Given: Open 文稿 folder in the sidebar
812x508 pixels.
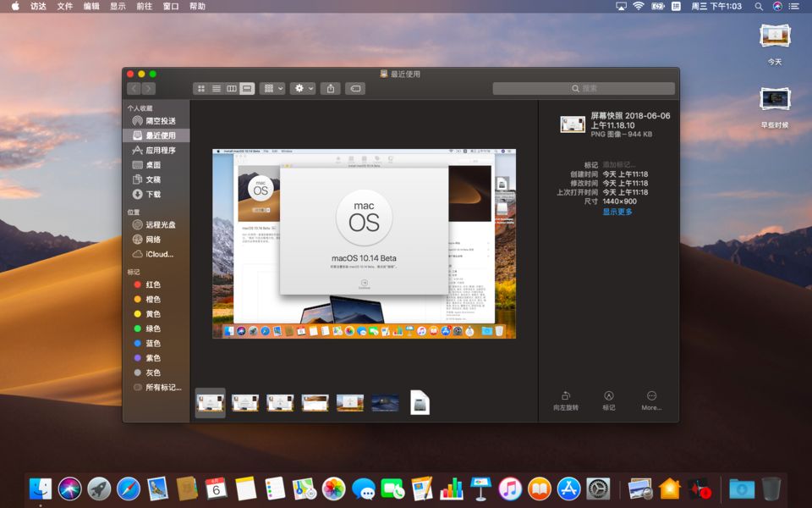Looking at the screenshot, I should click(x=156, y=179).
